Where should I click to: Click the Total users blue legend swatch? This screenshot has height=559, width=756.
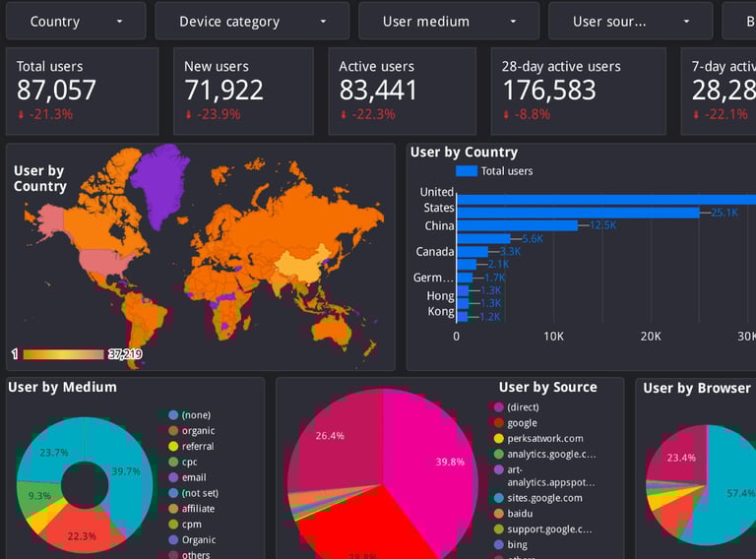pyautogui.click(x=467, y=171)
